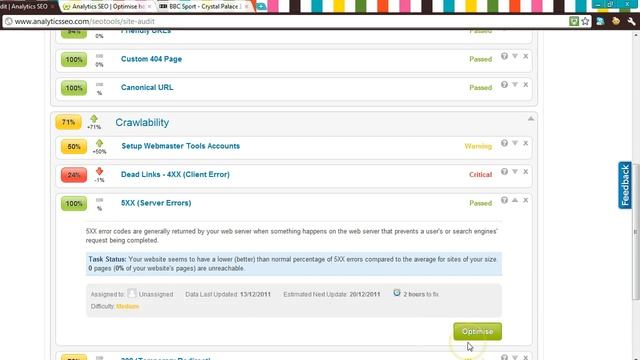640x360 pixels.
Task: Open Dead Links - 4XX (Client Error) link
Action: [175, 174]
